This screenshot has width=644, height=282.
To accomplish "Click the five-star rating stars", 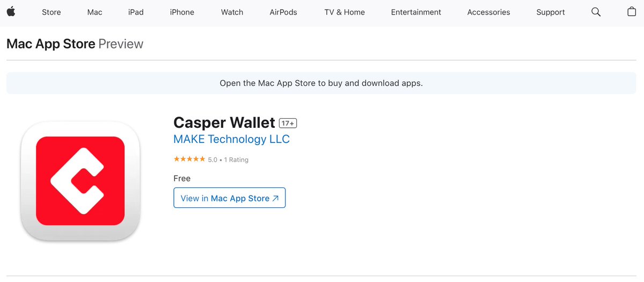I will click(x=189, y=159).
